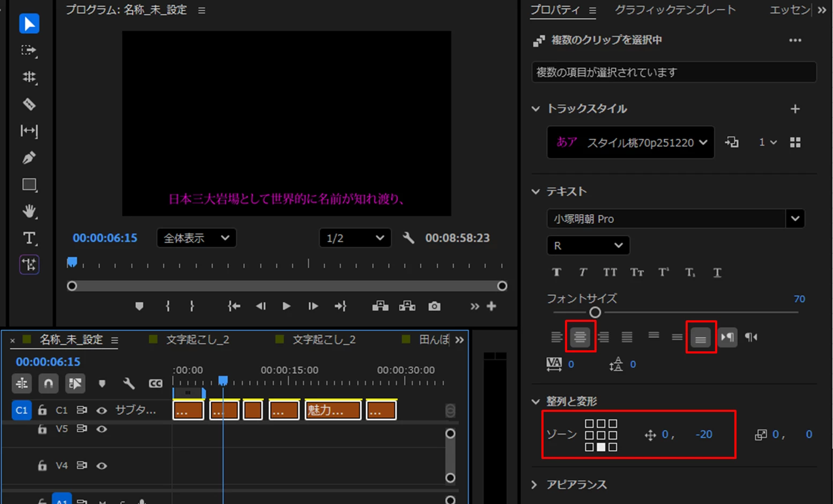Open the プログラム panel menu
Viewport: 833px width, 504px height.
(x=202, y=10)
